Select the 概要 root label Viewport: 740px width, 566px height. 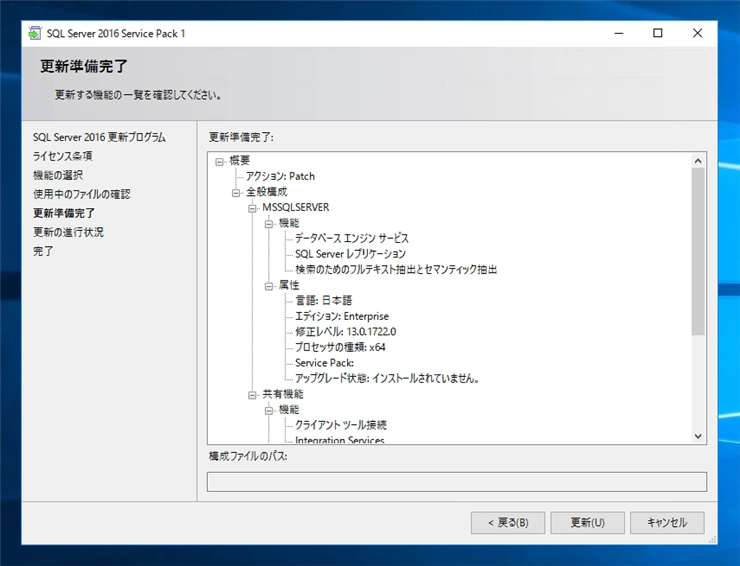[239, 161]
